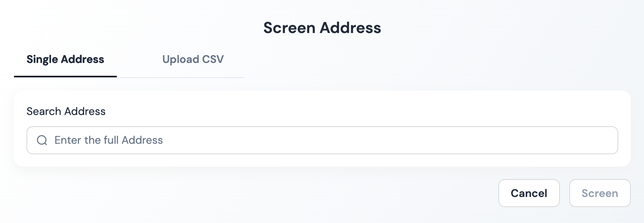
Task: Focus the Enter the full Address field
Action: click(322, 140)
